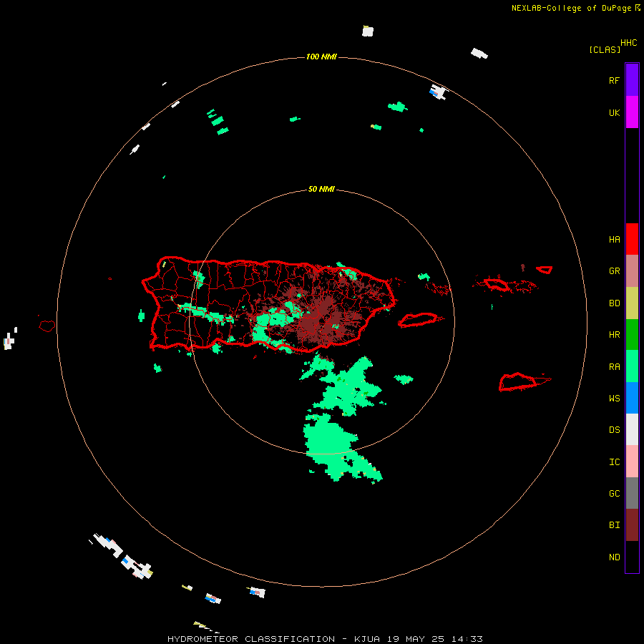The width and height of the screenshot is (644, 644).
Task: Click the Hydrometeor Classification title caption
Action: point(325,639)
